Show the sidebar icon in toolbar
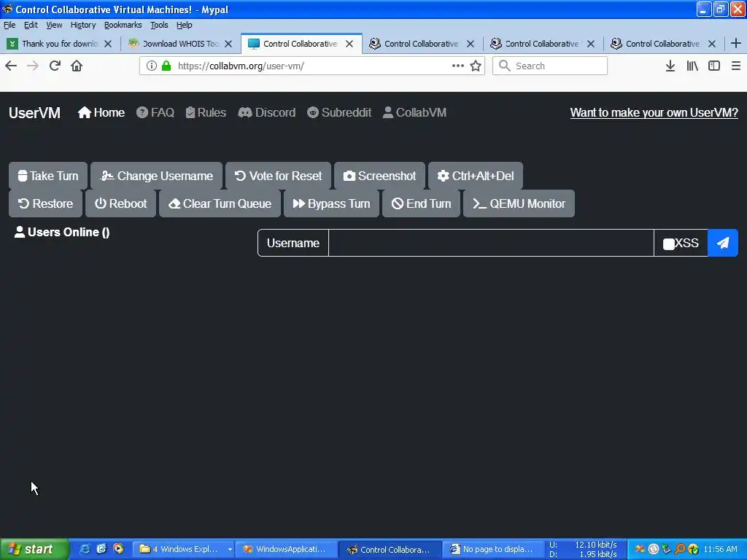The image size is (747, 560). pos(714,66)
